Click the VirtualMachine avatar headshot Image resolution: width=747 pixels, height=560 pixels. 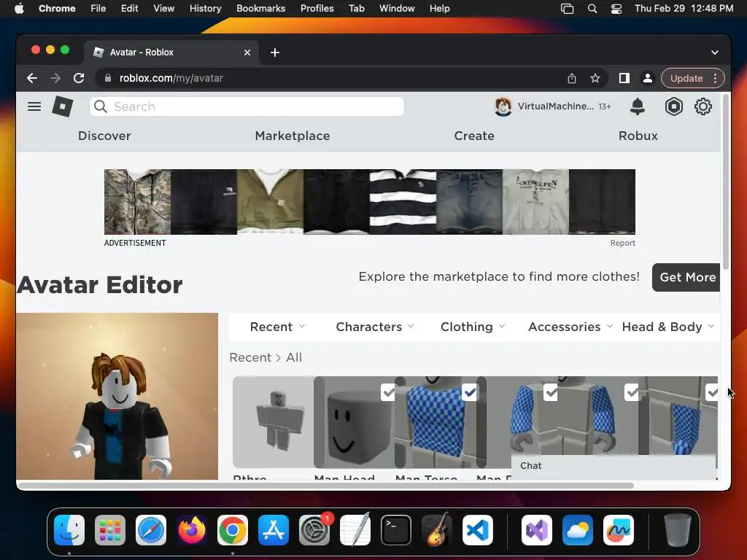pos(503,106)
